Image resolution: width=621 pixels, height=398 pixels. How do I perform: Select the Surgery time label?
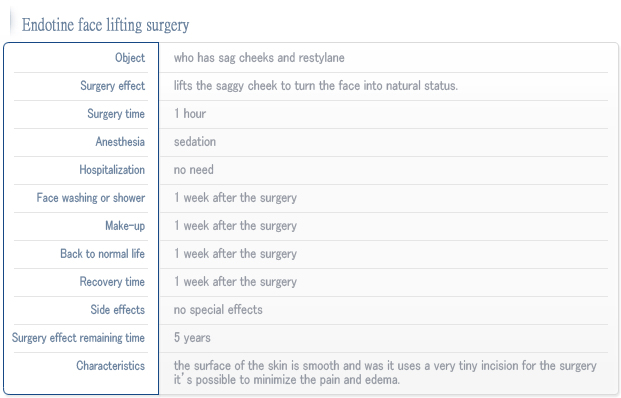[116, 114]
